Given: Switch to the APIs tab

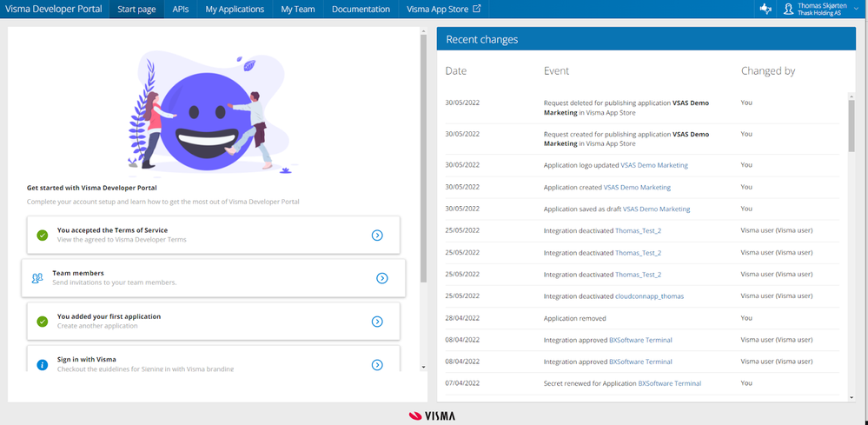Looking at the screenshot, I should [181, 10].
